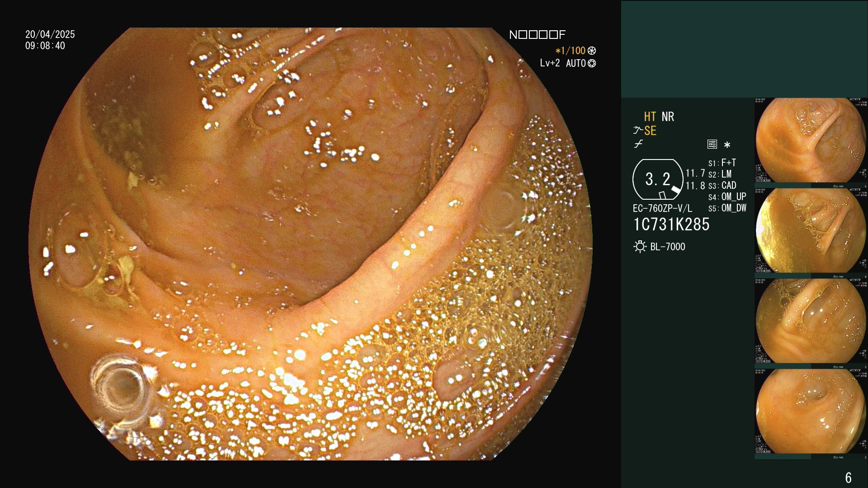This screenshot has width=868, height=488.
Task: Click the scope diameter diagram showing 3.2
Action: tap(657, 179)
